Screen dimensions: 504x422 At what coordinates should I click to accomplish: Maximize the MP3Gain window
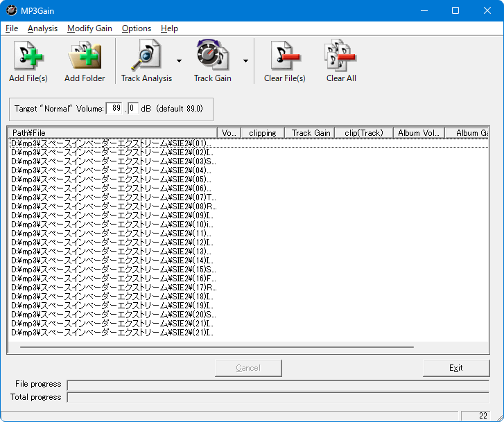coord(455,10)
